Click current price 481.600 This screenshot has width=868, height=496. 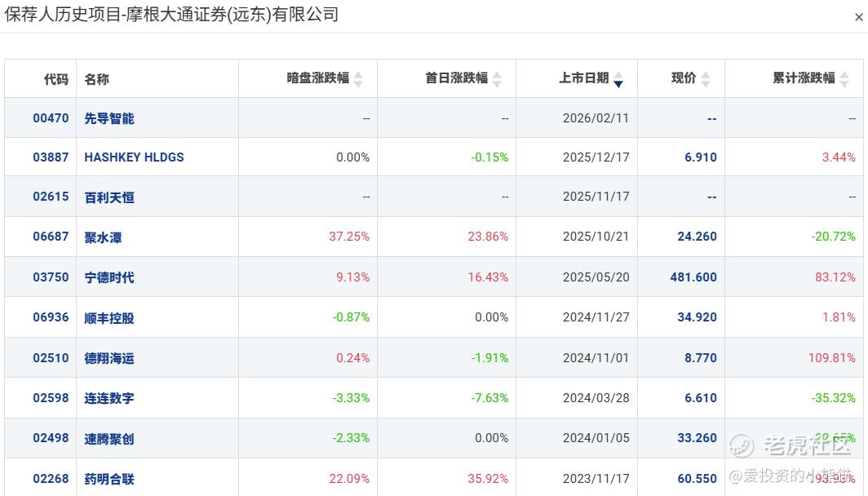tap(693, 277)
